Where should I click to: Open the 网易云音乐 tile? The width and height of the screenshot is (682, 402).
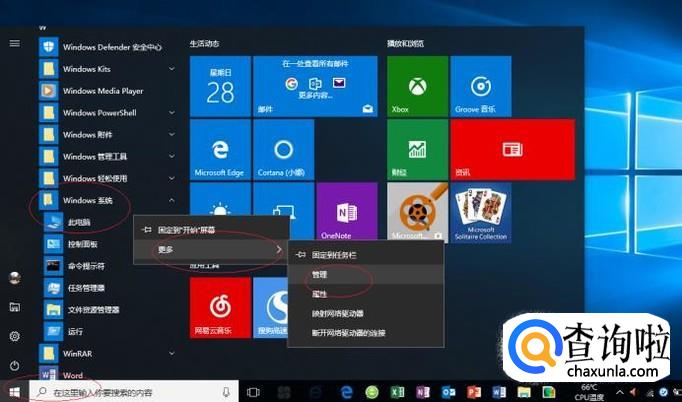[x=220, y=308]
